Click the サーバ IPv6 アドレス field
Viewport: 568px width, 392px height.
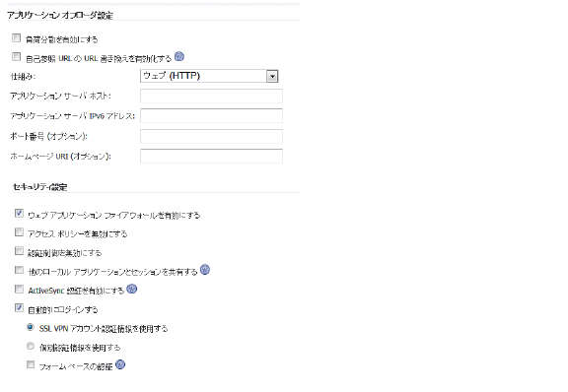pyautogui.click(x=211, y=116)
